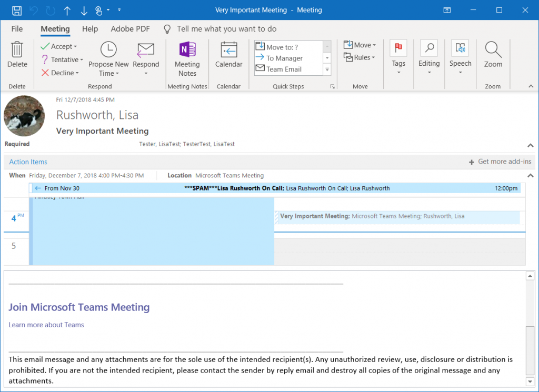Collapse the ribbon with chevron
The image size is (539, 392).
coord(531,86)
